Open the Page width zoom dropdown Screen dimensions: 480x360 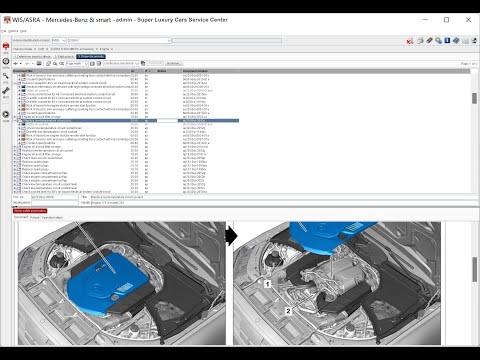[x=77, y=63]
